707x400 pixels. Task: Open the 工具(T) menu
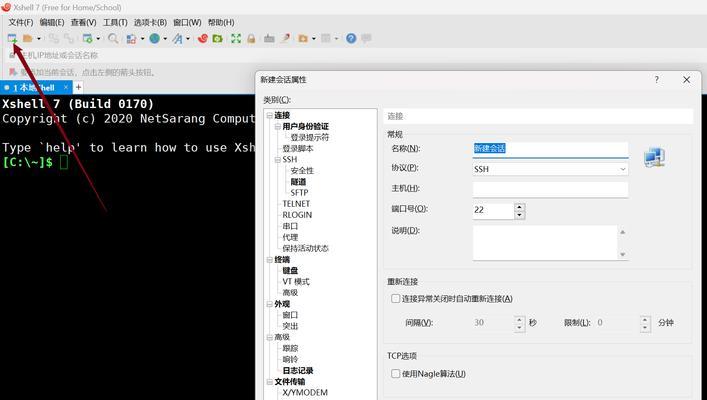coord(115,22)
